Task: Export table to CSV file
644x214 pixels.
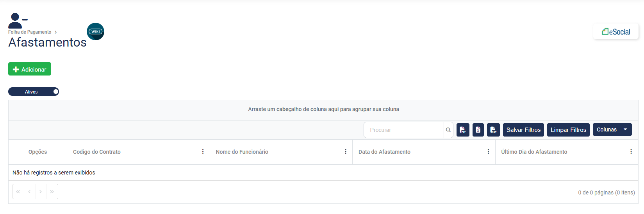Action: (x=493, y=130)
